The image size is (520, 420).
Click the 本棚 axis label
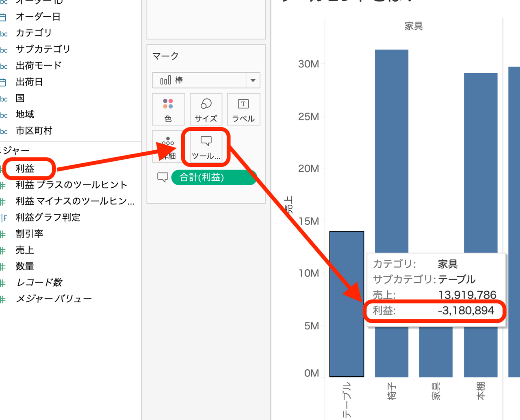481,391
